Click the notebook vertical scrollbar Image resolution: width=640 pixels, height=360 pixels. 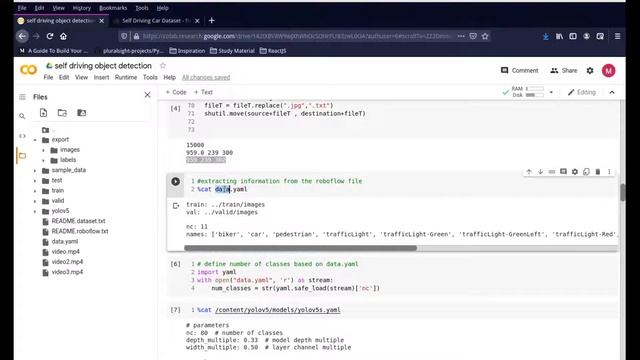(x=622, y=192)
